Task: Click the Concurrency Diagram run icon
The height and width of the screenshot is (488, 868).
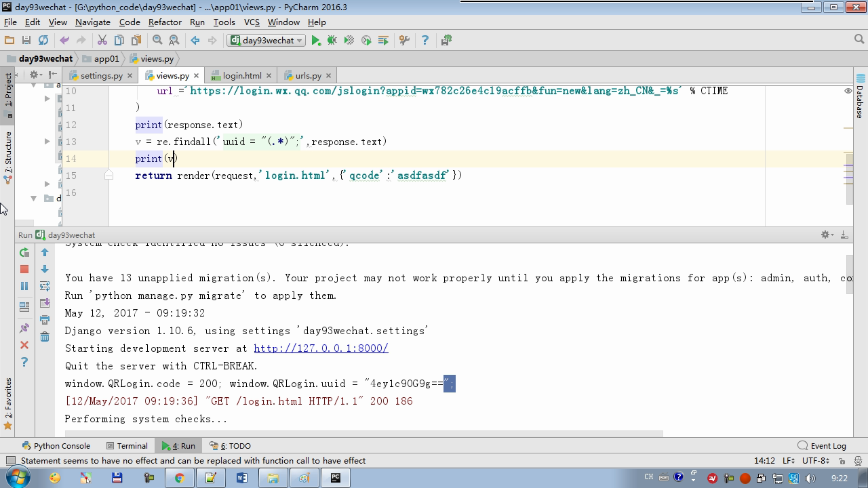Action: pos(383,41)
